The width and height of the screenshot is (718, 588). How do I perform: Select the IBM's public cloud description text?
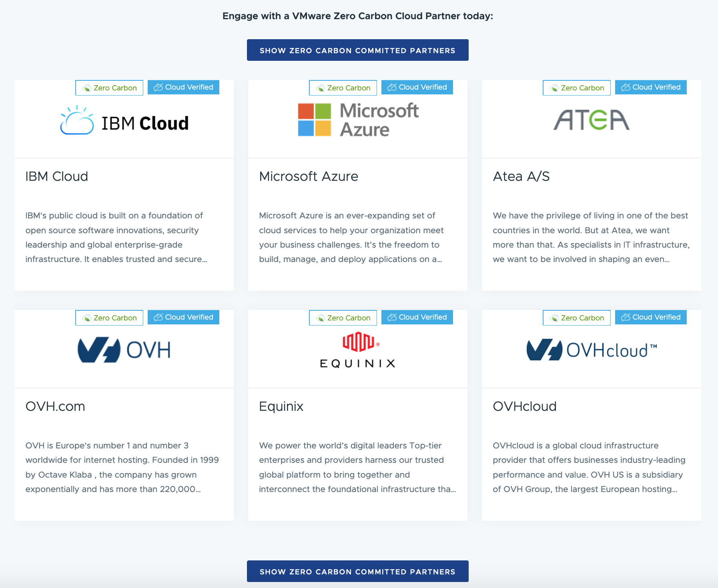pyautogui.click(x=116, y=237)
